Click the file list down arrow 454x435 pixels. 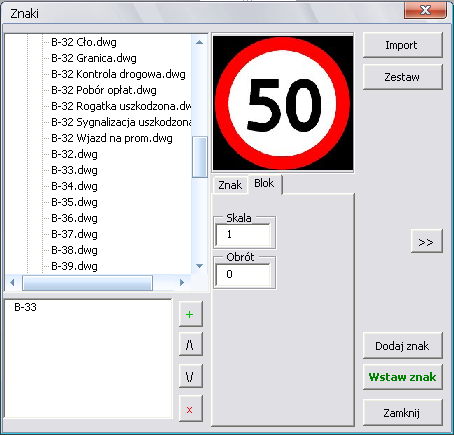pos(199,266)
